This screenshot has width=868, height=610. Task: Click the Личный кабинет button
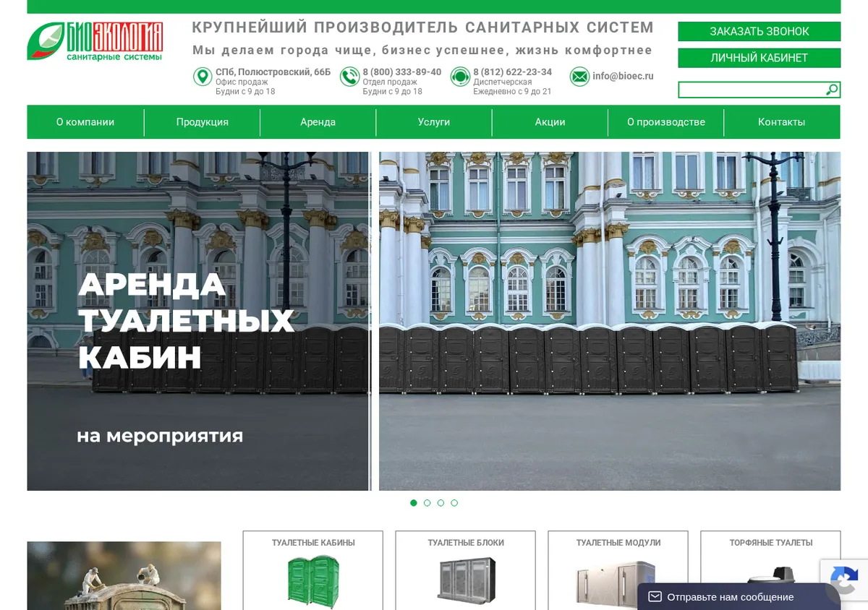(759, 58)
